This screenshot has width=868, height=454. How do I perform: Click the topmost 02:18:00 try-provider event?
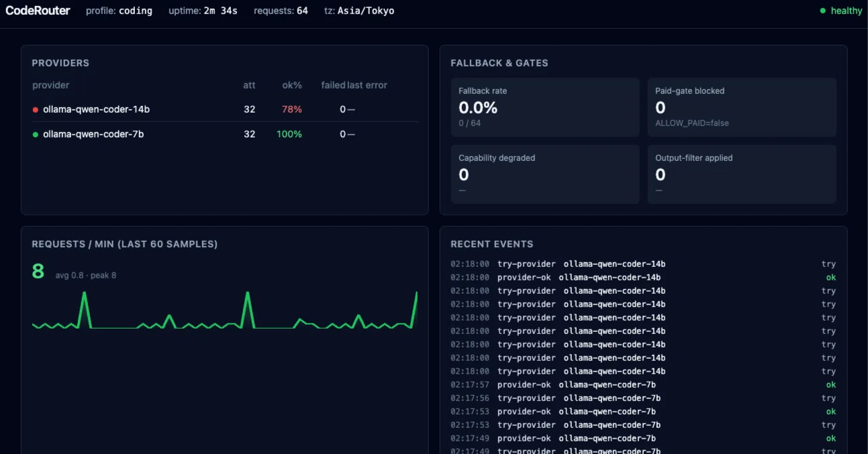[643, 264]
